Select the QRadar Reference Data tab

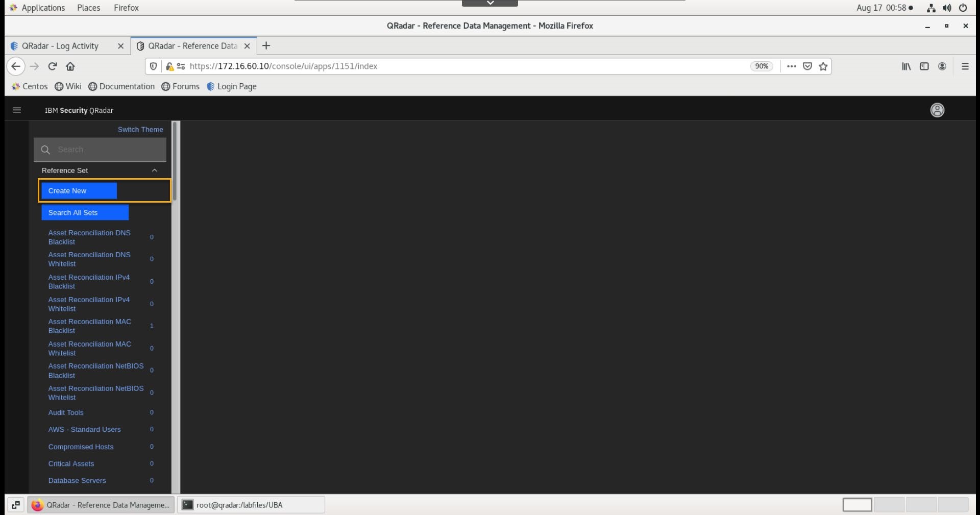193,46
